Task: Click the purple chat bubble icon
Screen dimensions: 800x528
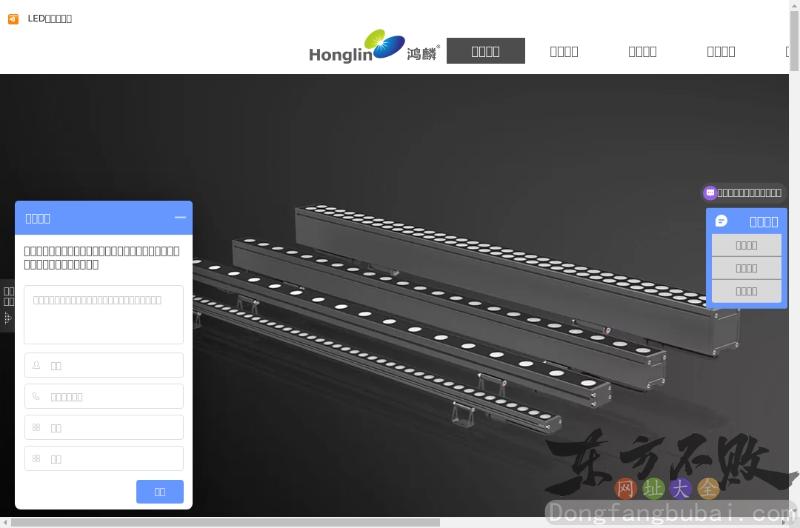Action: tap(710, 193)
